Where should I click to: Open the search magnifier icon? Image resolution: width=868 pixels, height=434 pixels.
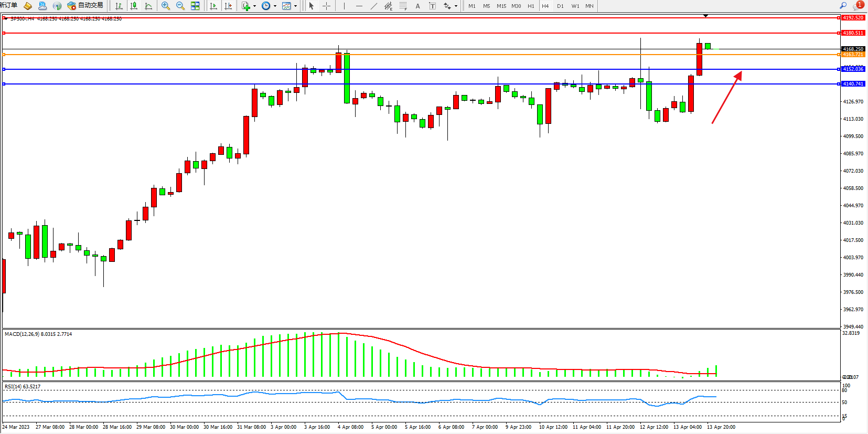843,6
